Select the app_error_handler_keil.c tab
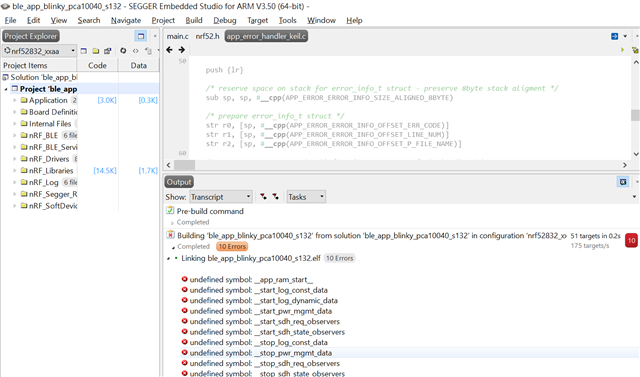 click(x=266, y=36)
